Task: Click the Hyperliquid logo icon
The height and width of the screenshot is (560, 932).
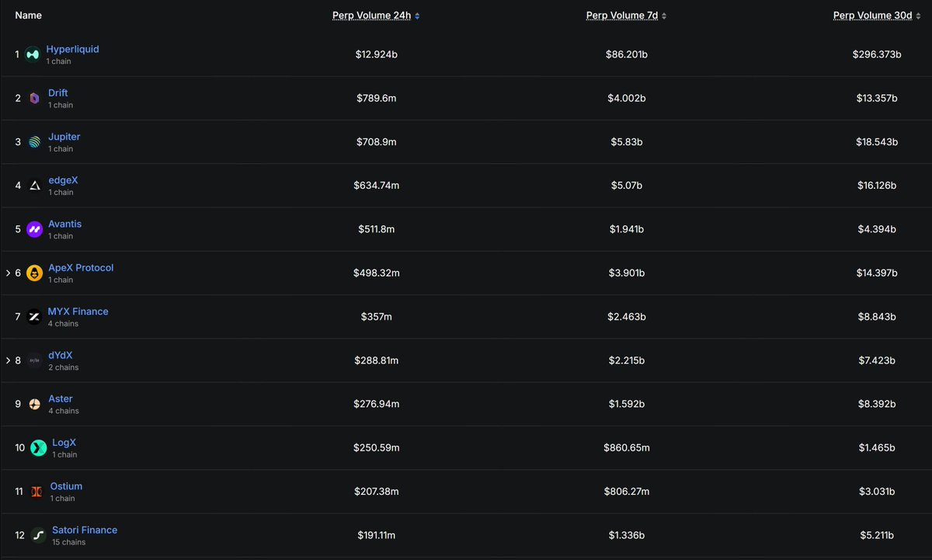Action: click(x=32, y=54)
